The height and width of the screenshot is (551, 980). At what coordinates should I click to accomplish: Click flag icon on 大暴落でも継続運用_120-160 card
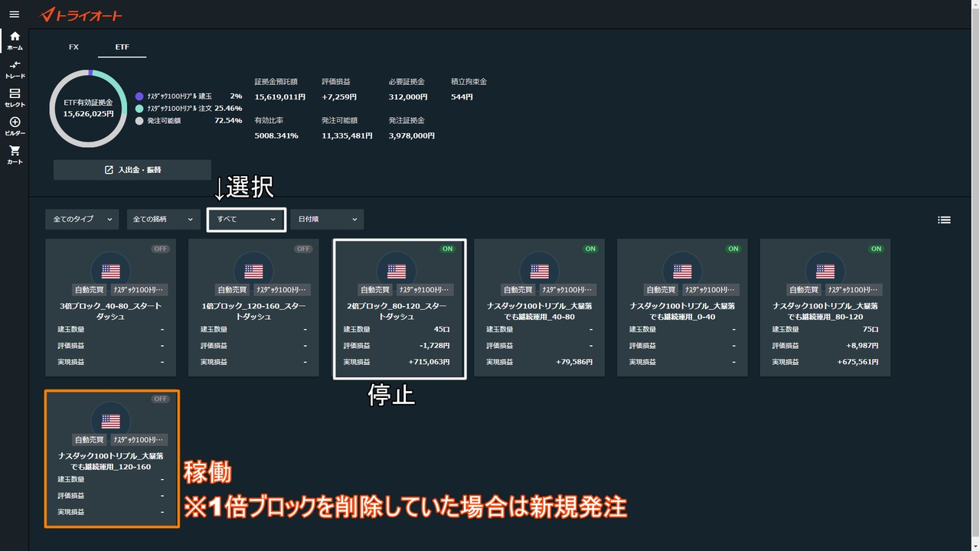tap(111, 421)
